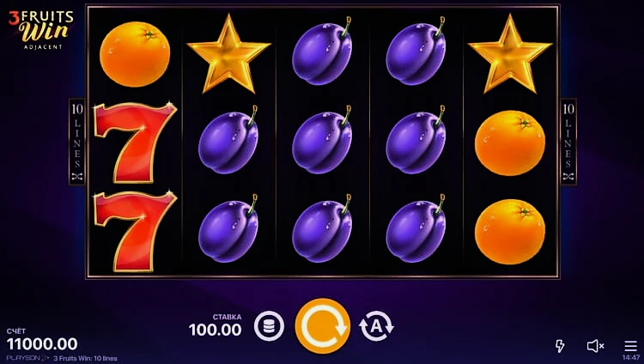Click the bottom-right orange symbol
Image resolution: width=644 pixels, height=364 pixels.
(510, 232)
